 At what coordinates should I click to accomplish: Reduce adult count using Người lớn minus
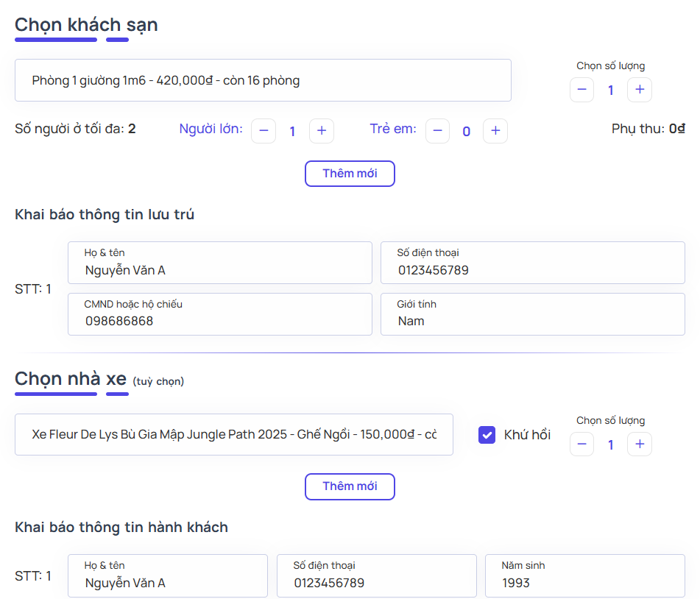pos(264,131)
